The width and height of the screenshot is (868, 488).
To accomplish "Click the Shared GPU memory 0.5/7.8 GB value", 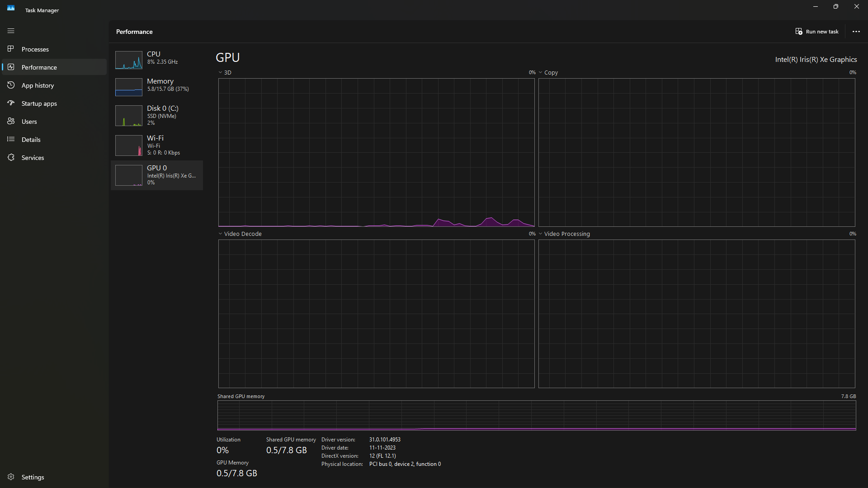I will click(287, 450).
